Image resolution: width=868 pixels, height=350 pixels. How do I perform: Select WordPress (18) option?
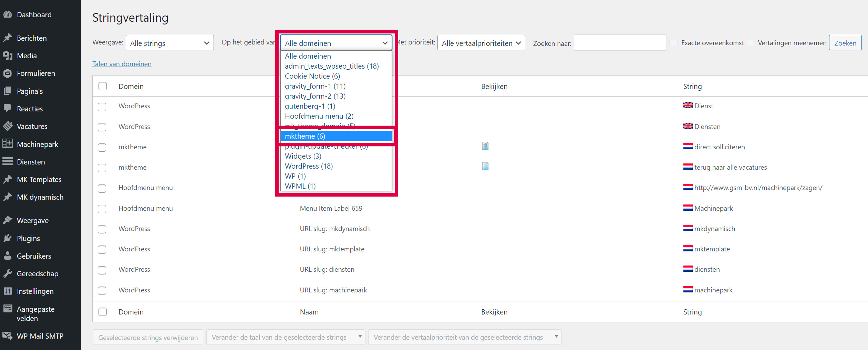tap(336, 166)
